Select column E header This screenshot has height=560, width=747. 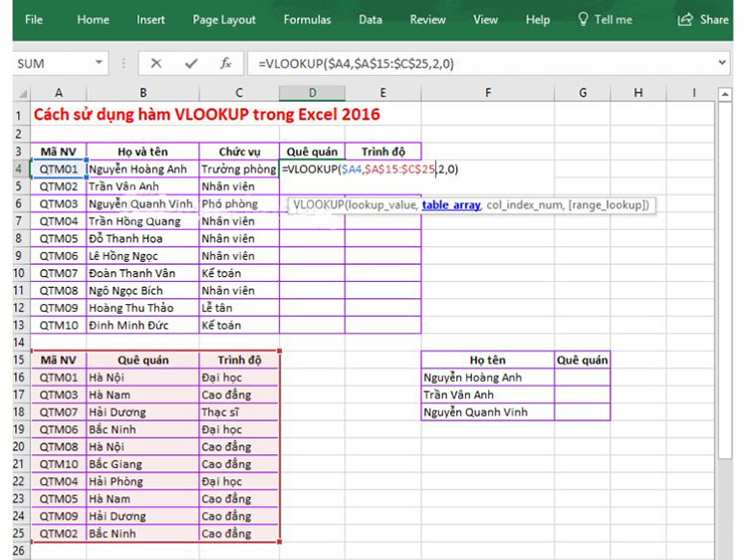[383, 93]
